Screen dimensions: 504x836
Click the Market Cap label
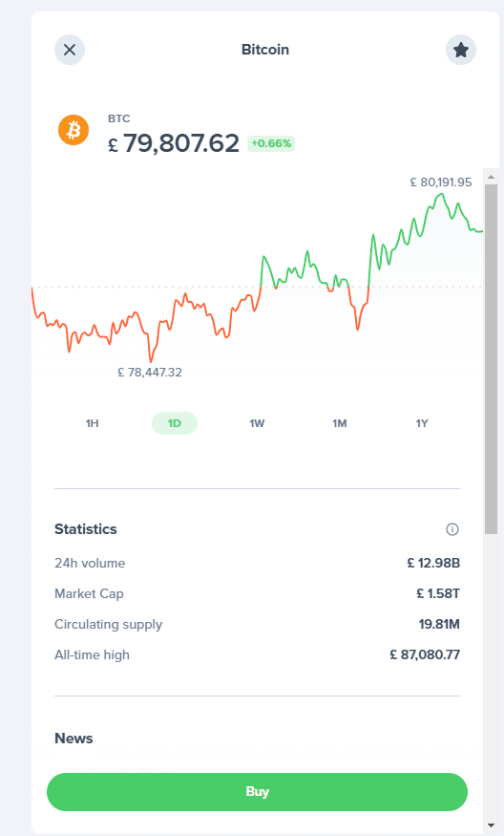coord(89,593)
